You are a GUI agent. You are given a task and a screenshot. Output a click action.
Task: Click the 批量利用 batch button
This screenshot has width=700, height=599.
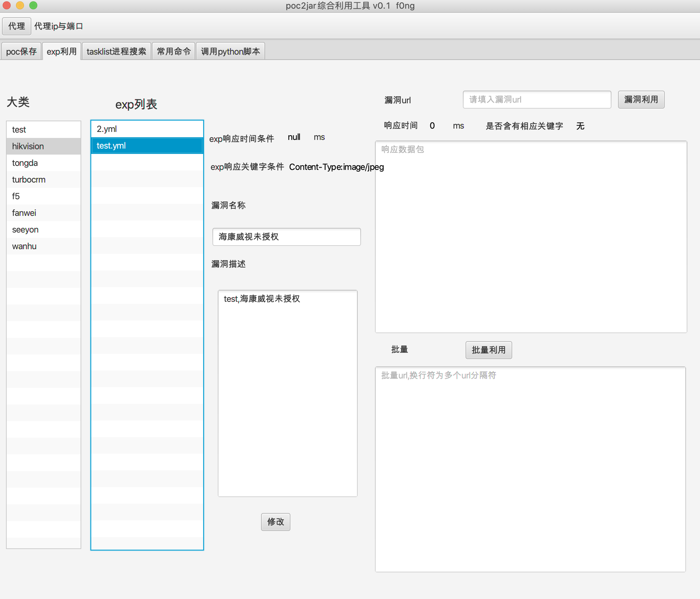pyautogui.click(x=488, y=350)
